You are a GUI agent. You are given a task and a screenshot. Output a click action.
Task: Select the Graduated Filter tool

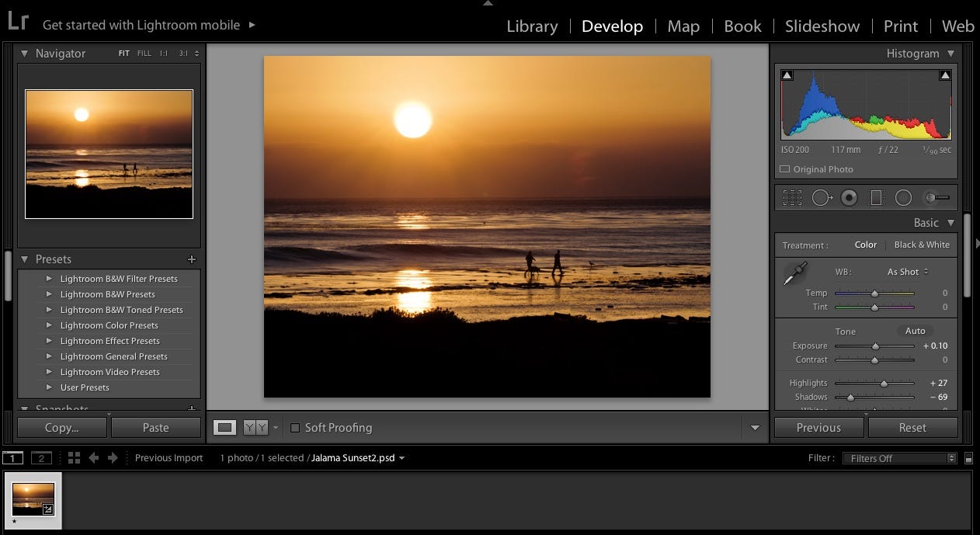point(876,198)
